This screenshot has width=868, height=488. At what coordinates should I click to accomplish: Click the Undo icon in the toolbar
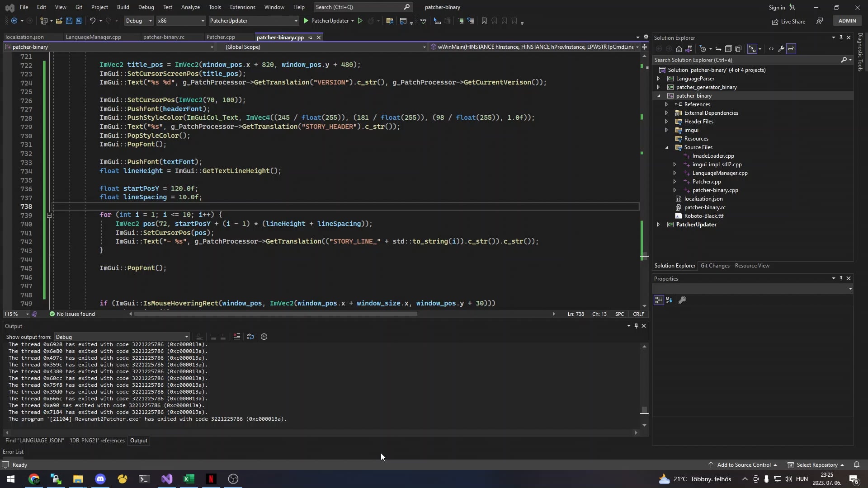92,21
